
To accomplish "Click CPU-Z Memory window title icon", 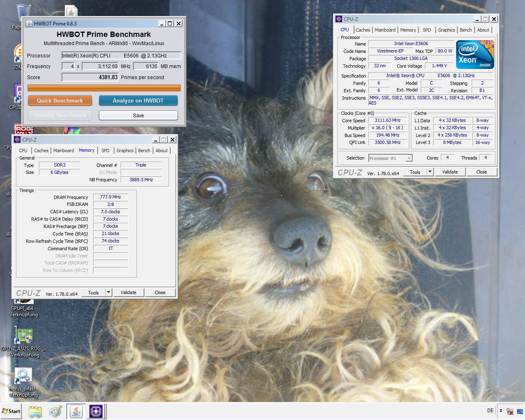I will (17, 139).
